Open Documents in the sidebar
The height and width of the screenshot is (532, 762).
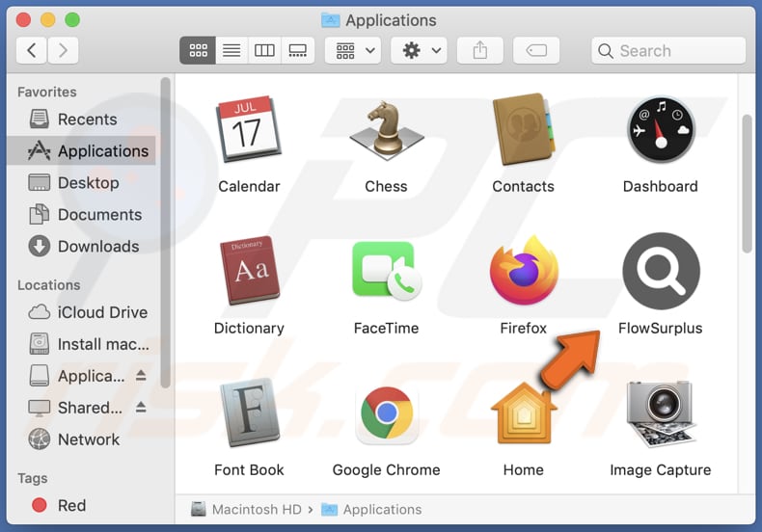[83, 215]
